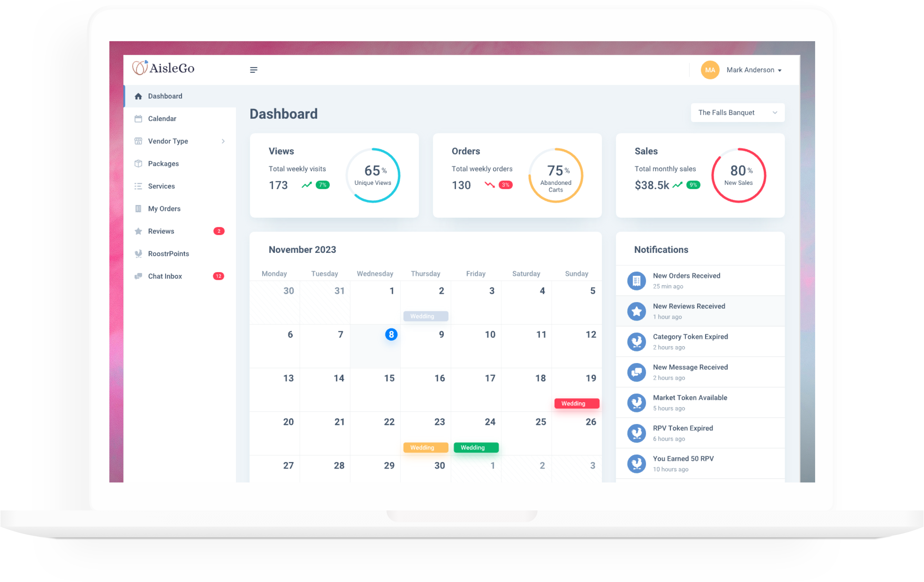Image resolution: width=924 pixels, height=582 pixels.
Task: Click the hamburger menu icon
Action: point(254,70)
